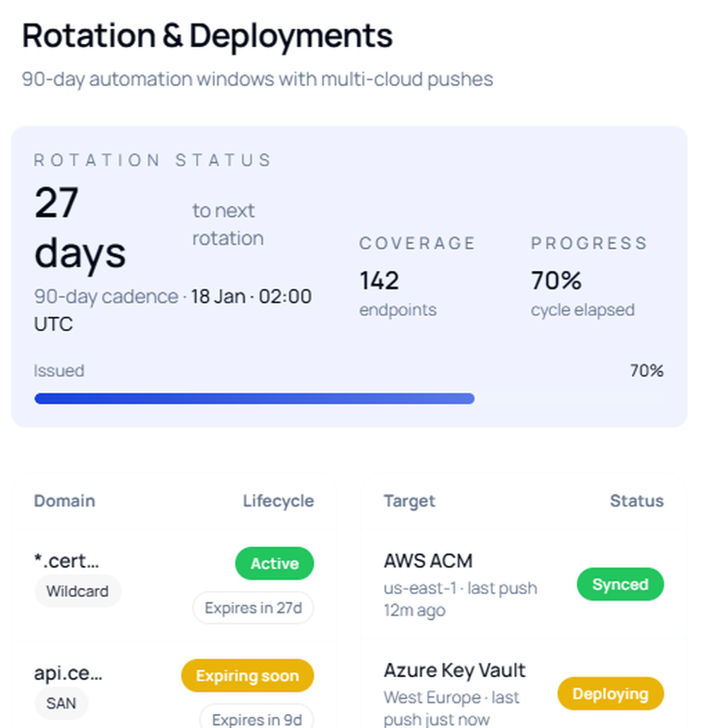Viewport: 707px width, 728px height.
Task: Click the Status column header
Action: click(x=636, y=501)
